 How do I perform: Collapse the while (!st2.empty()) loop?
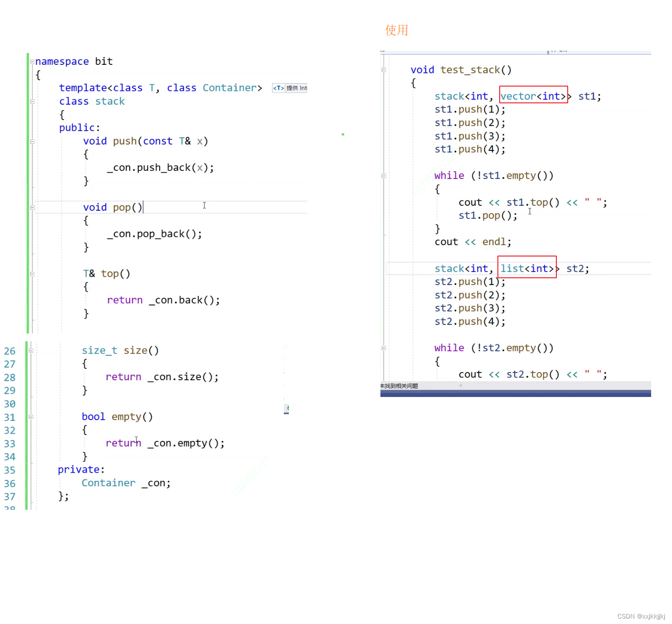(384, 348)
